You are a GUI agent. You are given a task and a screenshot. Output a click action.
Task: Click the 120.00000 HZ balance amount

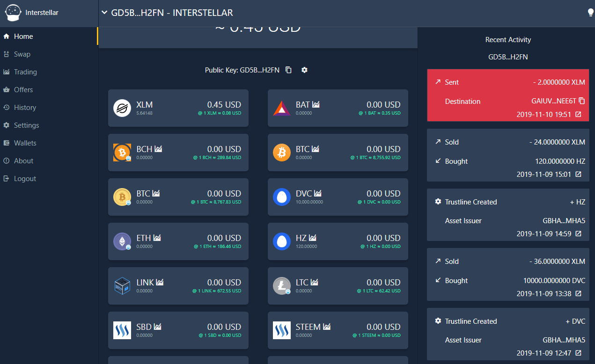(x=306, y=247)
